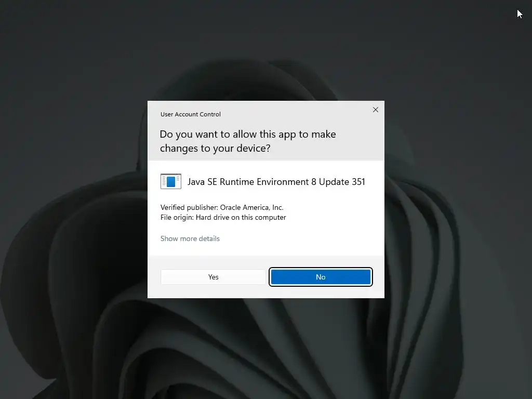The width and height of the screenshot is (532, 399).
Task: Click No to deny the app changes
Action: tap(321, 277)
